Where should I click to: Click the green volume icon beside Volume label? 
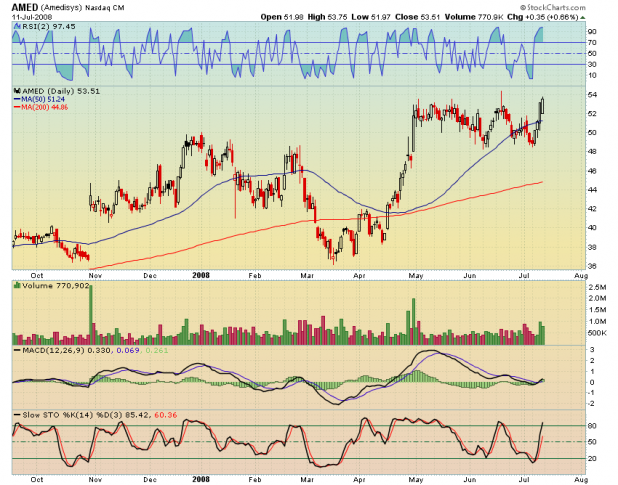click(17, 285)
